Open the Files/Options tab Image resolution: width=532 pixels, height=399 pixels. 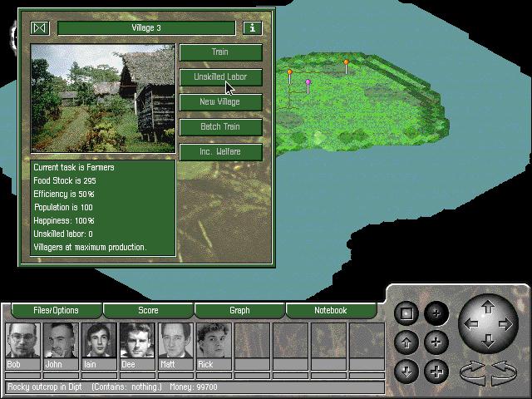(x=57, y=310)
